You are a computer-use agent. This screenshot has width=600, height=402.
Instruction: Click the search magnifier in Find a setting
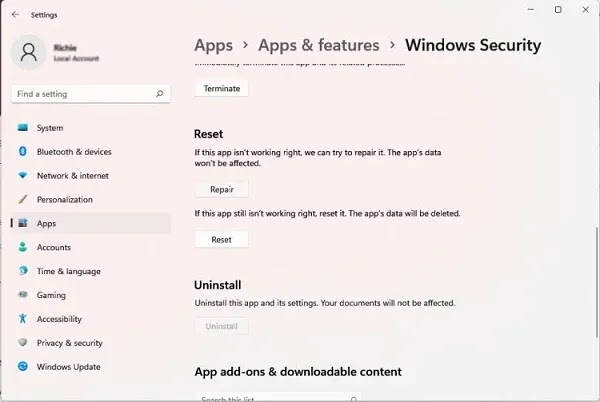(x=160, y=94)
